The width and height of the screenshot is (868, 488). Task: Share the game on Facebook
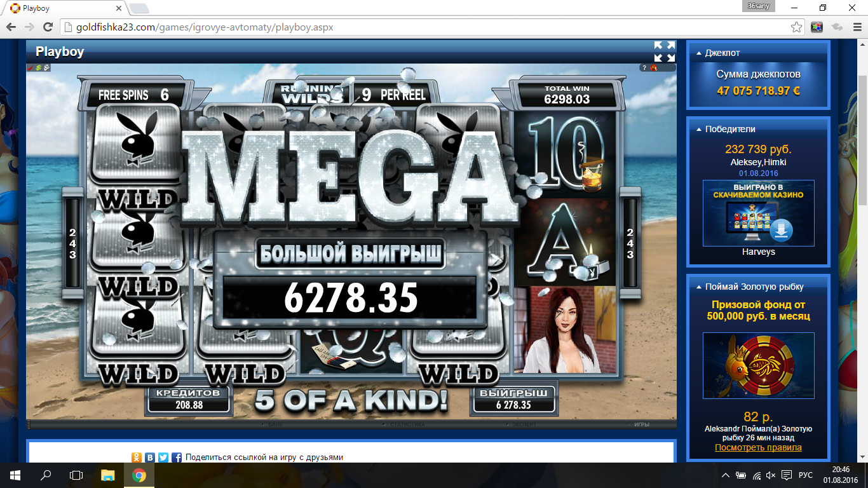(x=177, y=457)
